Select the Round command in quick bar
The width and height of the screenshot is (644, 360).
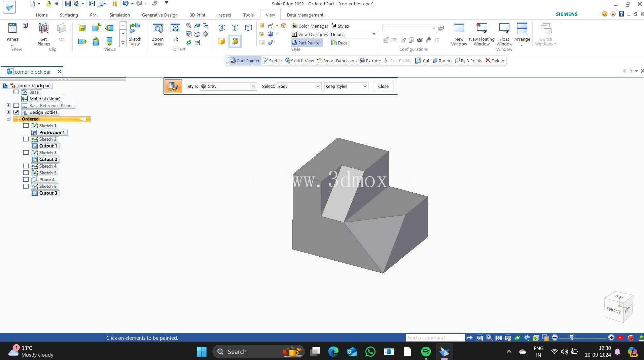[442, 61]
